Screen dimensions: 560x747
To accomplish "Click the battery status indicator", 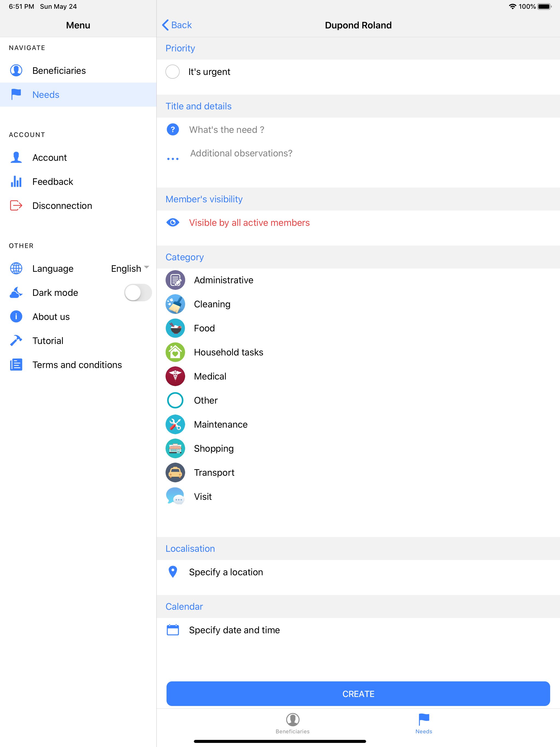I will pyautogui.click(x=544, y=6).
